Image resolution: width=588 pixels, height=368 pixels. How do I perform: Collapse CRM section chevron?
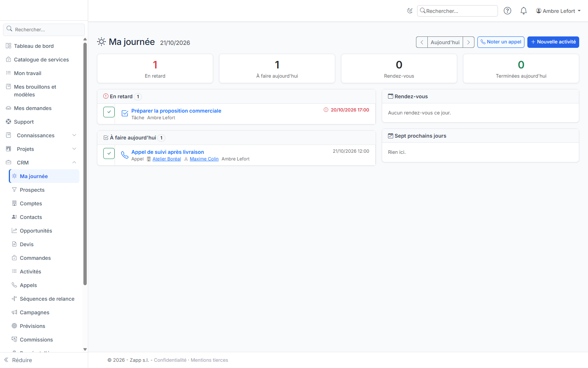point(74,163)
